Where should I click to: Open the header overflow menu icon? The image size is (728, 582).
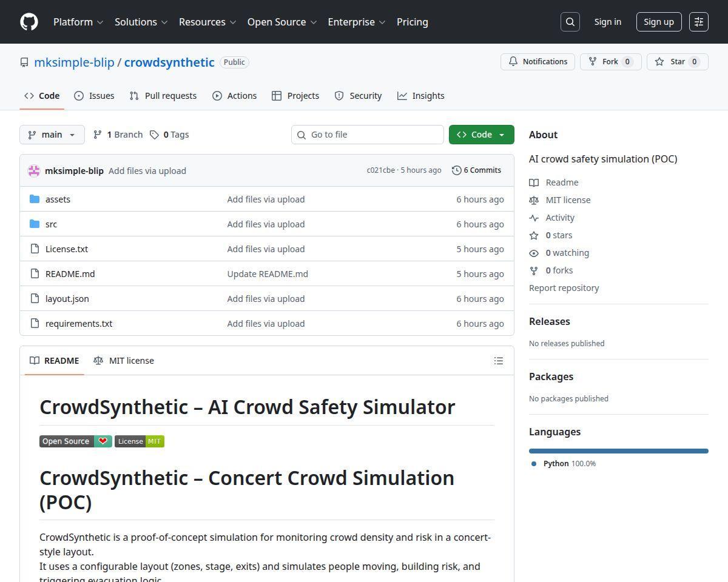point(699,22)
